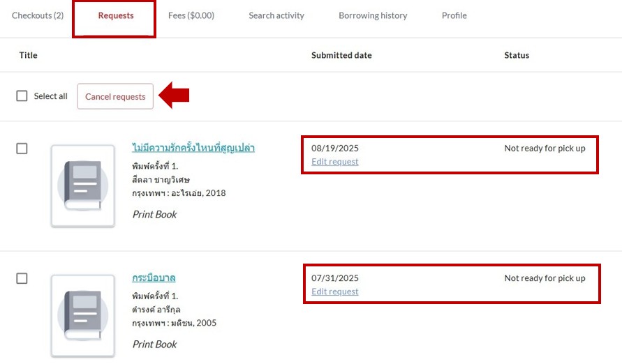Check the Select all checkbox

pyautogui.click(x=22, y=96)
